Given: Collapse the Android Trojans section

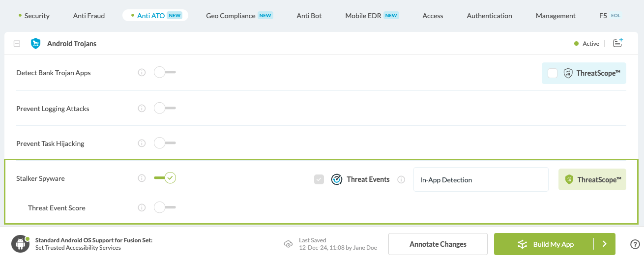Looking at the screenshot, I should (x=17, y=44).
